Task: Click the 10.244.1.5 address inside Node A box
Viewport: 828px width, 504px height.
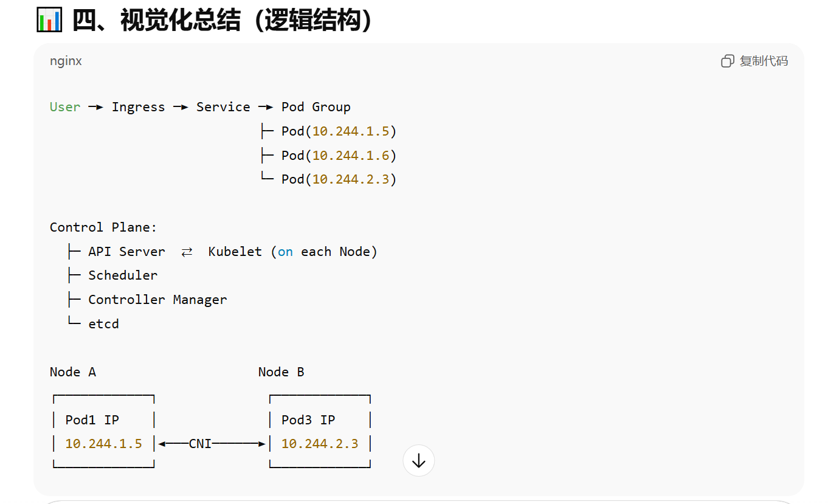Action: [103, 444]
